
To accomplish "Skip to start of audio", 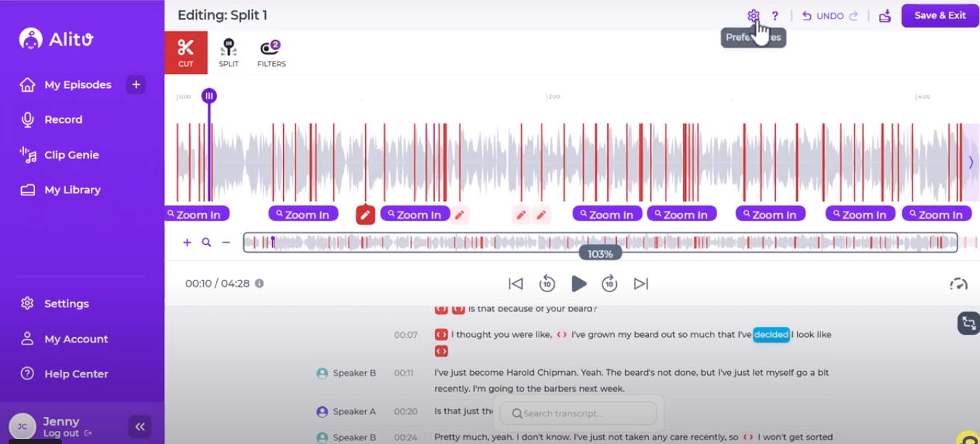I will [515, 283].
